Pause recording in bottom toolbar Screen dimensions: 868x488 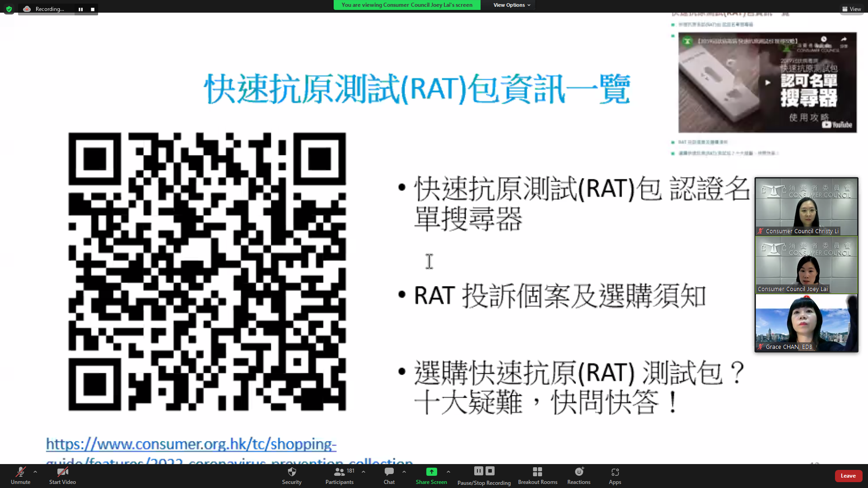point(478,471)
